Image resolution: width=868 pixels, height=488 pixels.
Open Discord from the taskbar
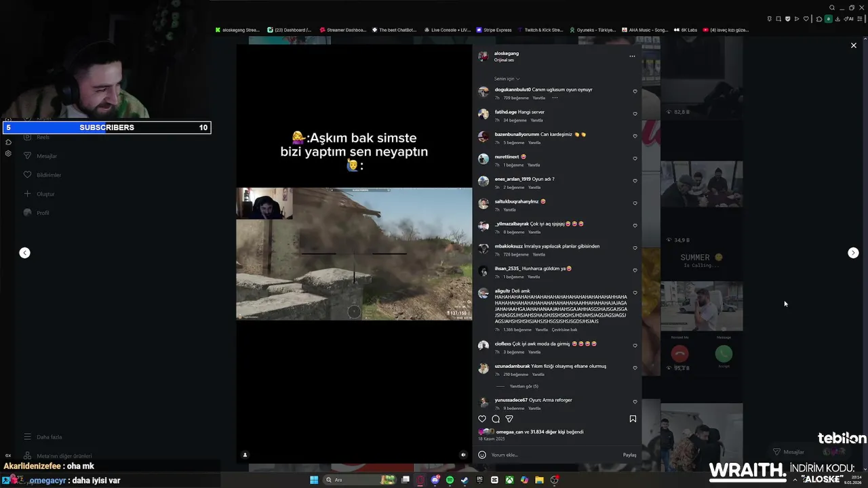point(435,480)
